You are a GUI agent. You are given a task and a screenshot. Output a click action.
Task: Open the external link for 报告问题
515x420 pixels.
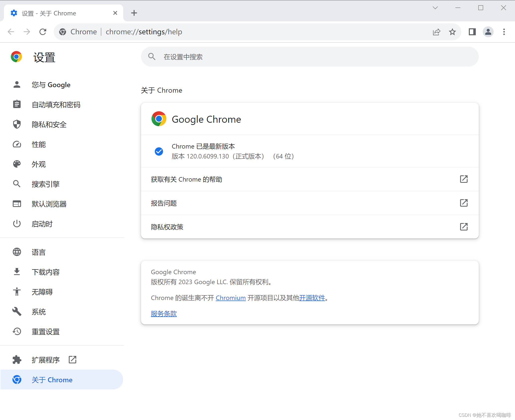coord(464,203)
